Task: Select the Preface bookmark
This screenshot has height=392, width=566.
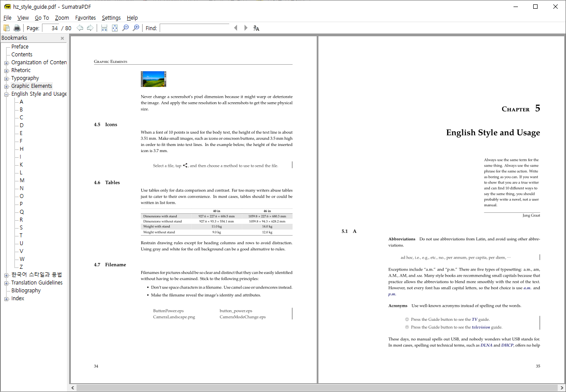Action: (x=20, y=47)
